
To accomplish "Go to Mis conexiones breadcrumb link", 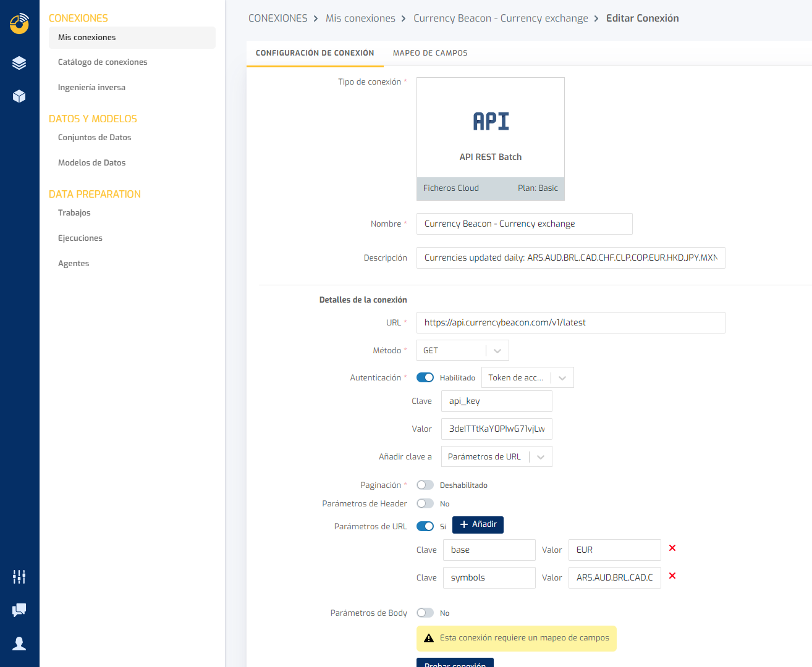I will click(x=360, y=18).
